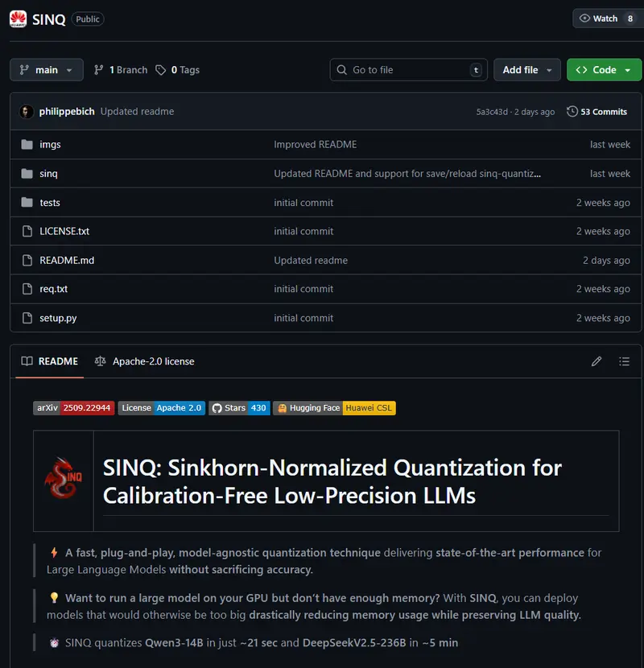Screen dimensions: 644x668
Task: Click the Stars 430 badge
Action: coord(239,408)
